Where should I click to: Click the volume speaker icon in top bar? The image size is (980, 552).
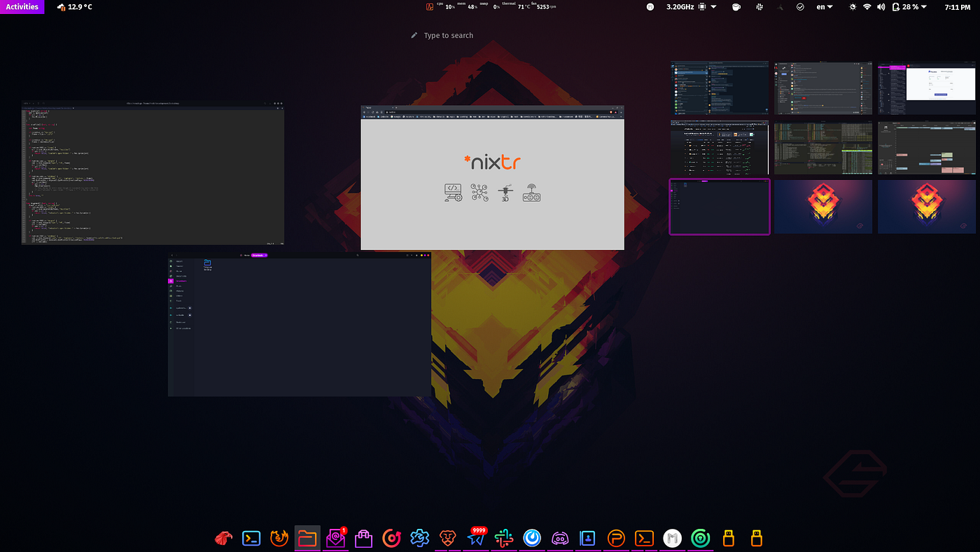pyautogui.click(x=881, y=7)
